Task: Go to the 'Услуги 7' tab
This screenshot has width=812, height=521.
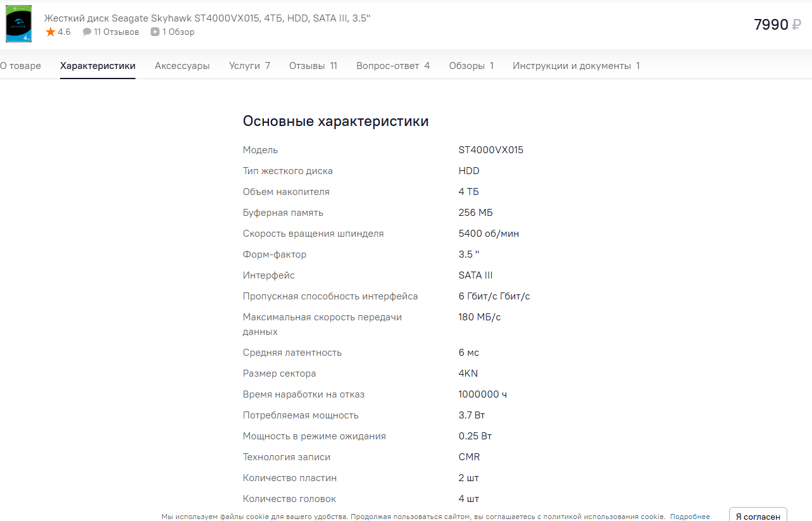Action: click(249, 66)
